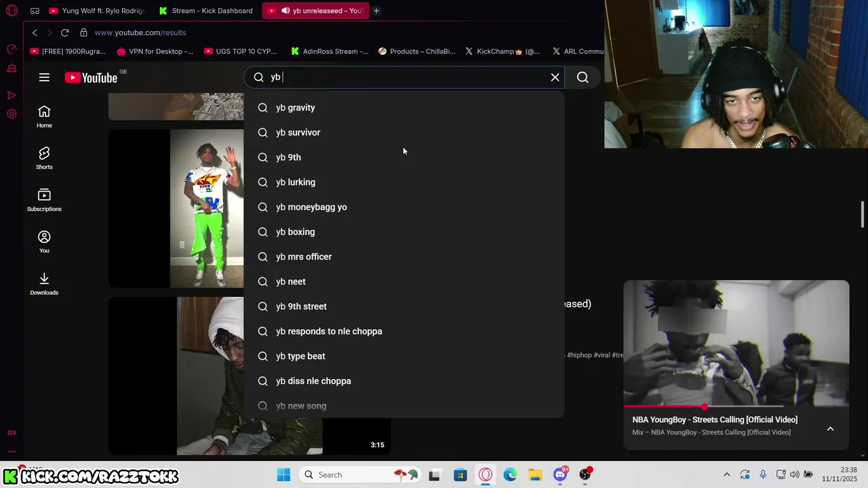
Task: Open Windows Start menu
Action: 283,474
